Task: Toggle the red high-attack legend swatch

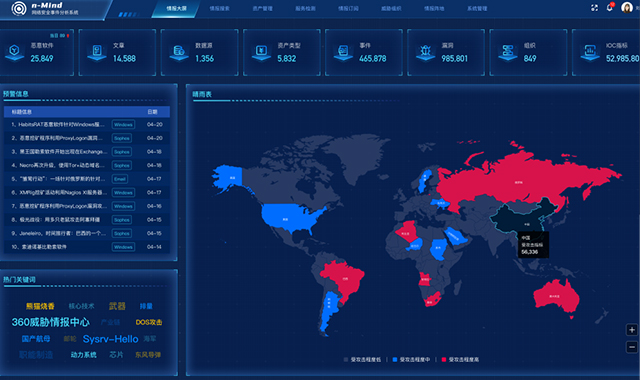Action: pyautogui.click(x=444, y=360)
